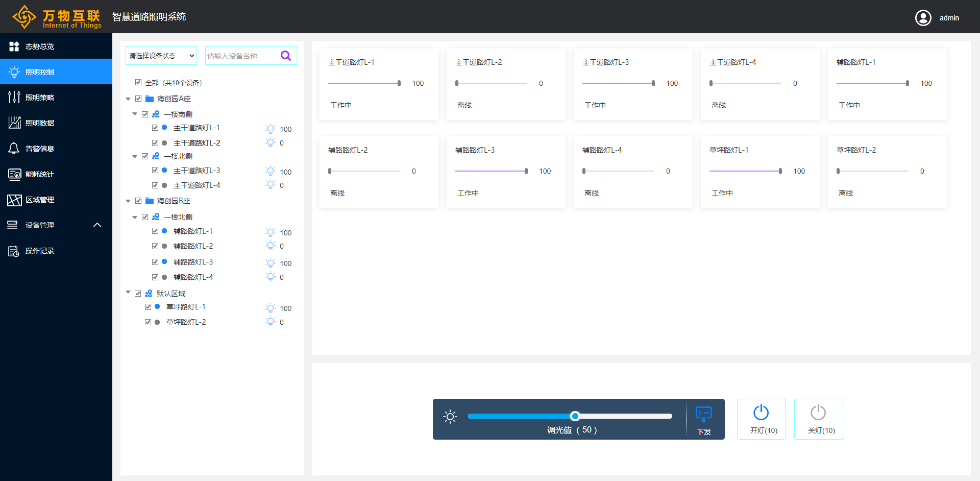Uncheck the 海创园A座 checkbox
980x481 pixels.
click(138, 99)
